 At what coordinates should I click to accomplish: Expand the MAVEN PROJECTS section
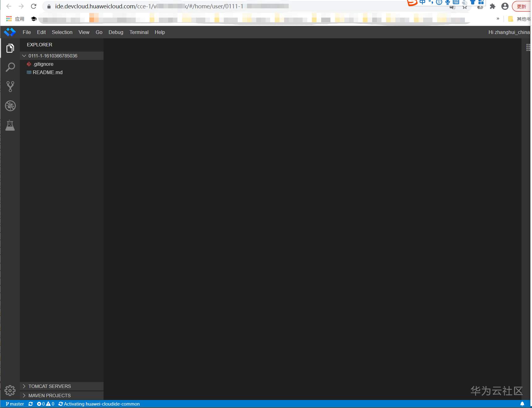[x=62, y=396]
